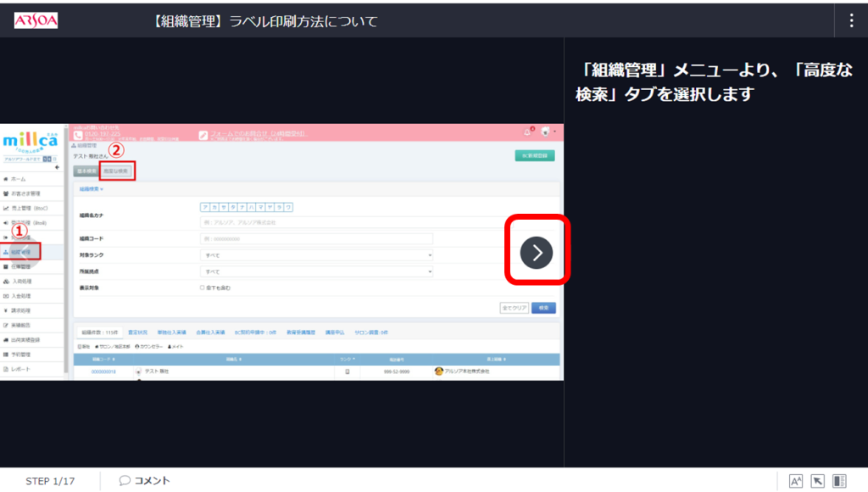
Task: Click the 組織コード input field
Action: click(x=315, y=238)
